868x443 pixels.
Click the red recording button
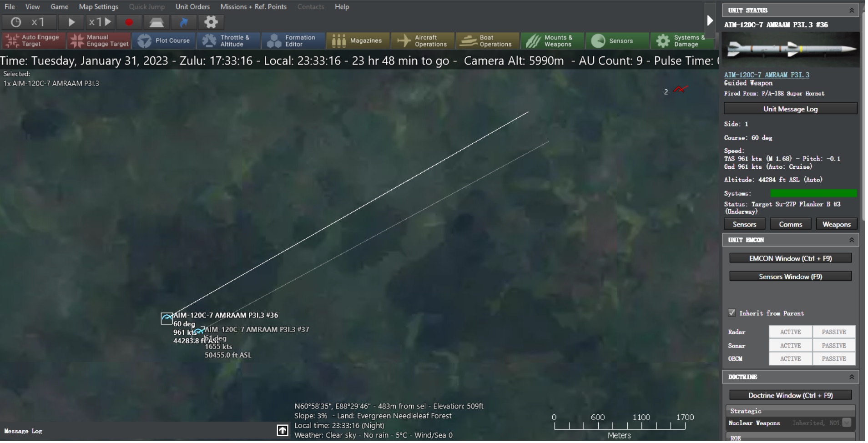tap(128, 22)
